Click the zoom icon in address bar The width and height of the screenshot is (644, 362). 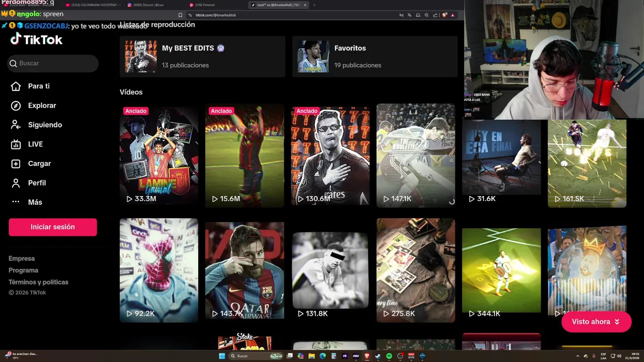tap(427, 15)
